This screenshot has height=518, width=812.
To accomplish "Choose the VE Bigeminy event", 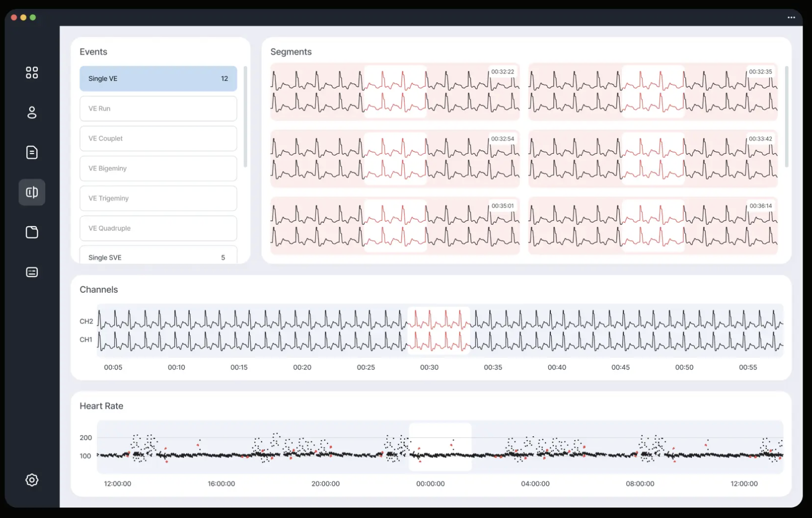I will point(158,169).
